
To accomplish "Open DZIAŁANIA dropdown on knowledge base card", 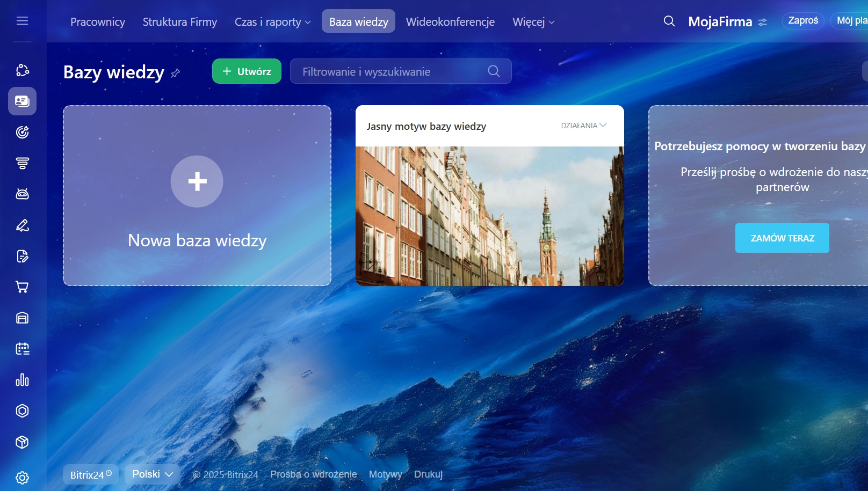I will [x=583, y=126].
